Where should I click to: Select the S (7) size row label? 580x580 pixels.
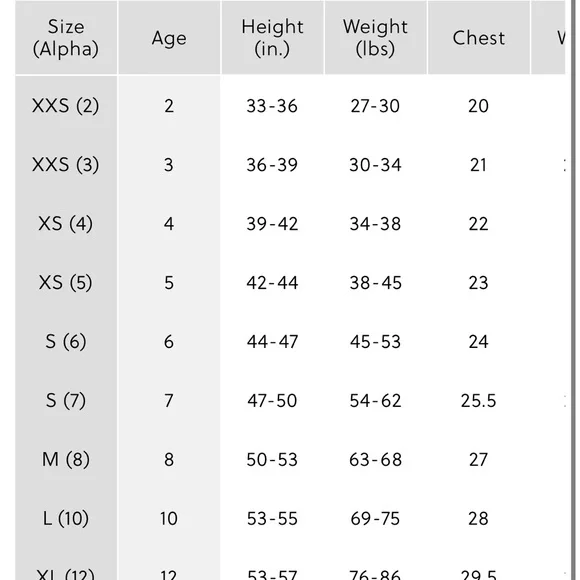[x=66, y=401]
